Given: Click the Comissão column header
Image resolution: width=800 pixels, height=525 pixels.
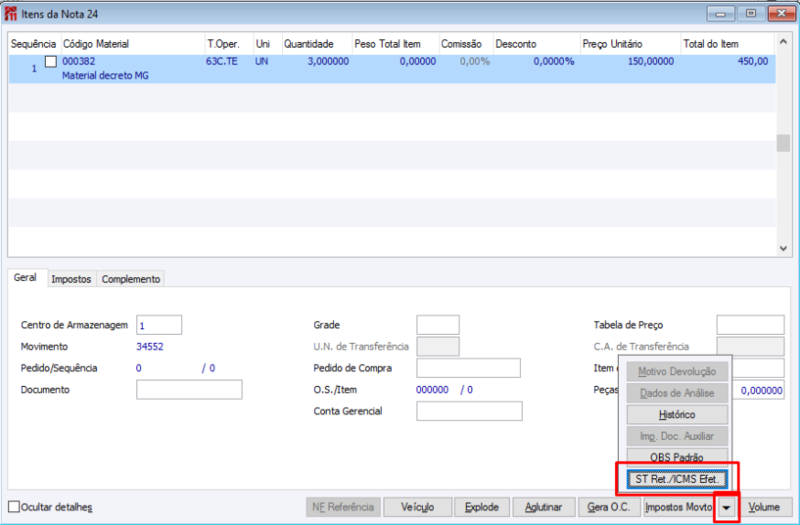Looking at the screenshot, I should coord(465,44).
